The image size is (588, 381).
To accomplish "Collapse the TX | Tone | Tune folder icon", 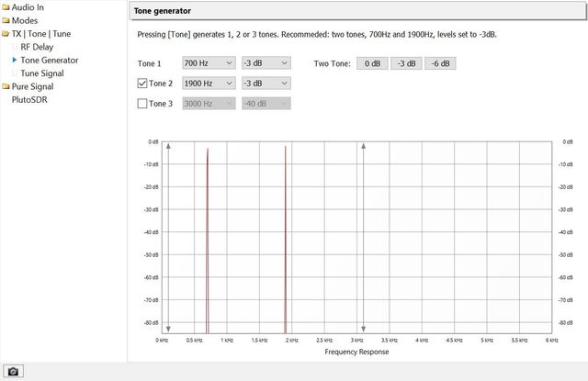I will click(6, 34).
